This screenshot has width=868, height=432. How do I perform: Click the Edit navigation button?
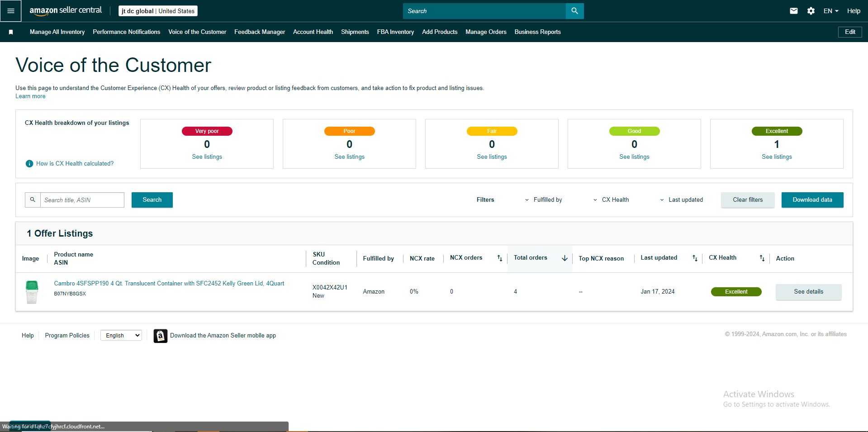[850, 32]
